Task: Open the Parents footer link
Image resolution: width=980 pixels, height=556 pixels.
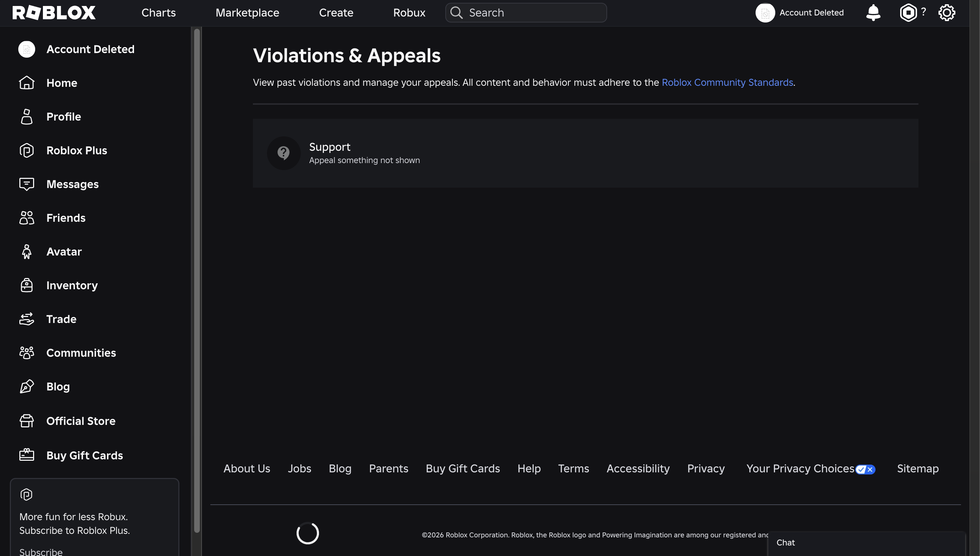Action: point(389,468)
